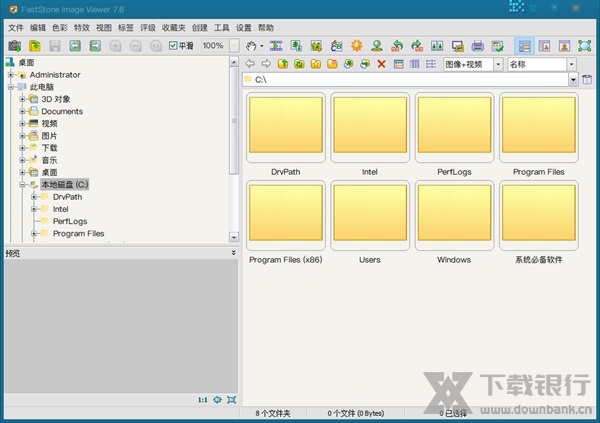This screenshot has height=423, width=600.
Task: Open the 特效 menu
Action: point(81,28)
